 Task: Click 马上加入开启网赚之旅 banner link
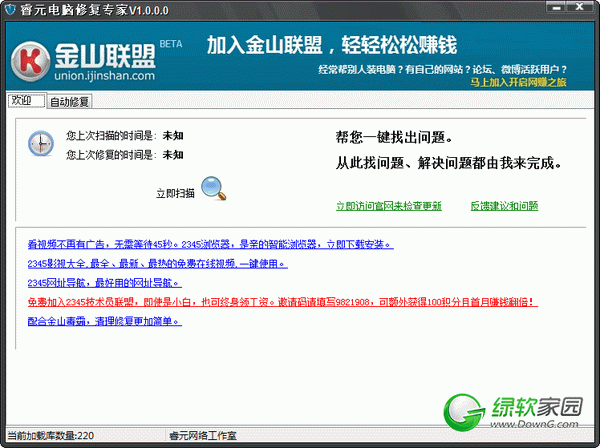coord(518,82)
